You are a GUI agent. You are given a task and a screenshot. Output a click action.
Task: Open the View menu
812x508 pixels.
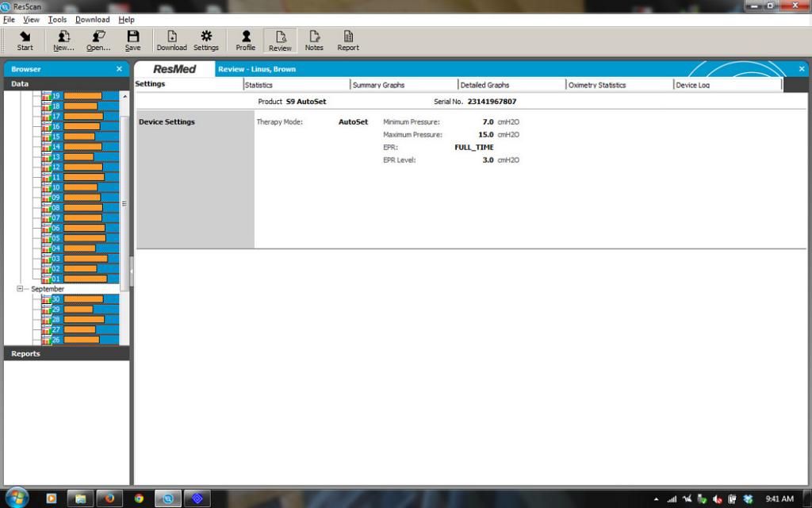[x=31, y=20]
